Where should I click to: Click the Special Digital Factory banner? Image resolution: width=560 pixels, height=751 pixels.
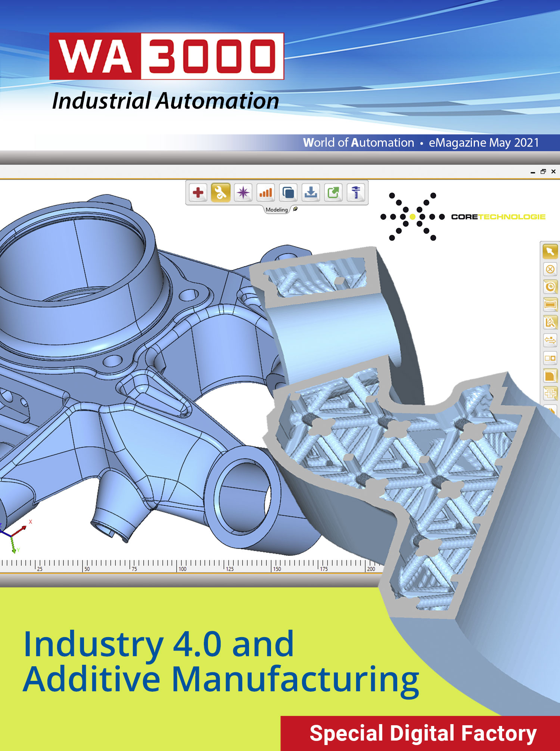tap(420, 733)
